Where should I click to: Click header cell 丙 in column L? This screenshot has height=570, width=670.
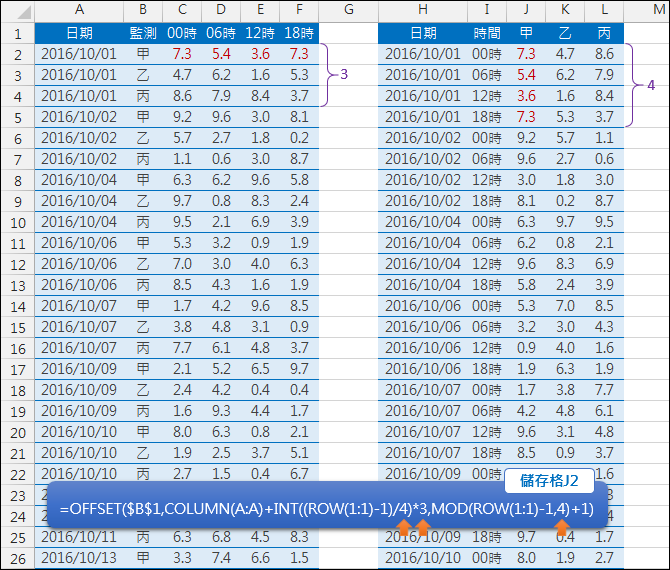point(604,33)
